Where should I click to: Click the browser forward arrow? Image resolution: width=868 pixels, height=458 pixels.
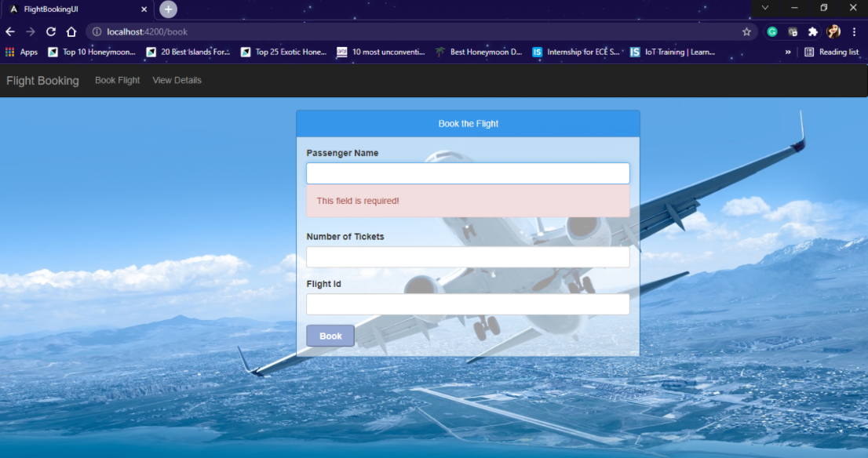coord(30,33)
